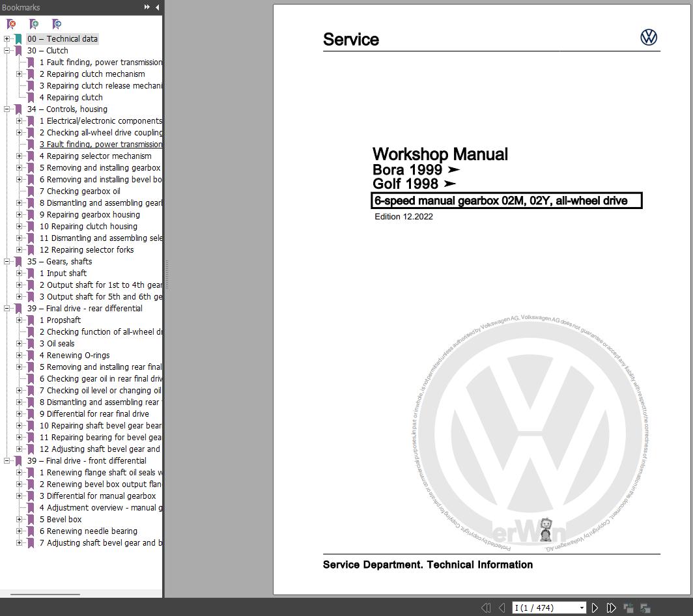The width and height of the screenshot is (693, 616).
Task: Jump to the first page
Action: (486, 607)
